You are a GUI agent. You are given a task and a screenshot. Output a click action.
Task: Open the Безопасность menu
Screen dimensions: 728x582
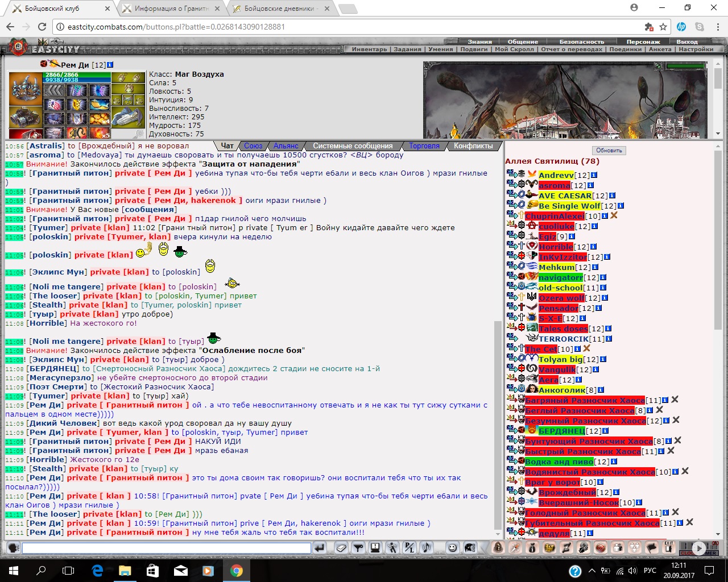pos(582,41)
